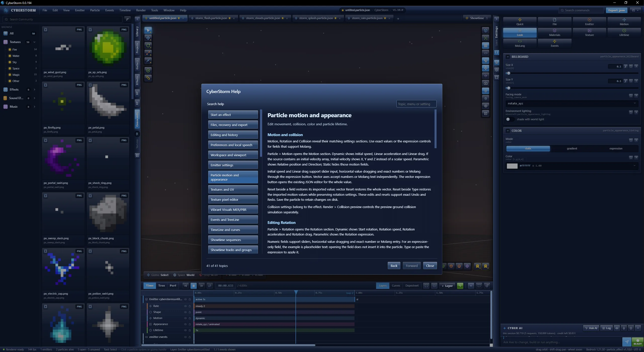Click the green add-circle tool icon
The width and height of the screenshot is (644, 352).
coord(148,70)
